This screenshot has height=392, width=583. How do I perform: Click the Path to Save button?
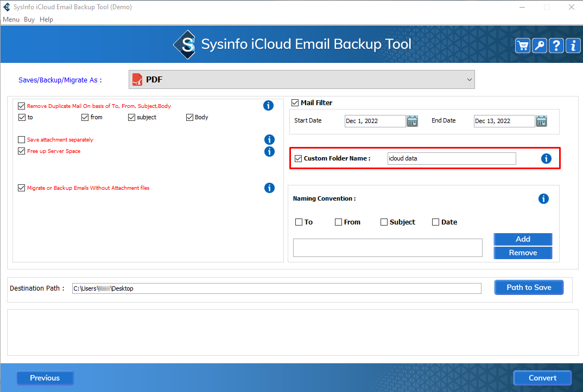click(x=529, y=287)
